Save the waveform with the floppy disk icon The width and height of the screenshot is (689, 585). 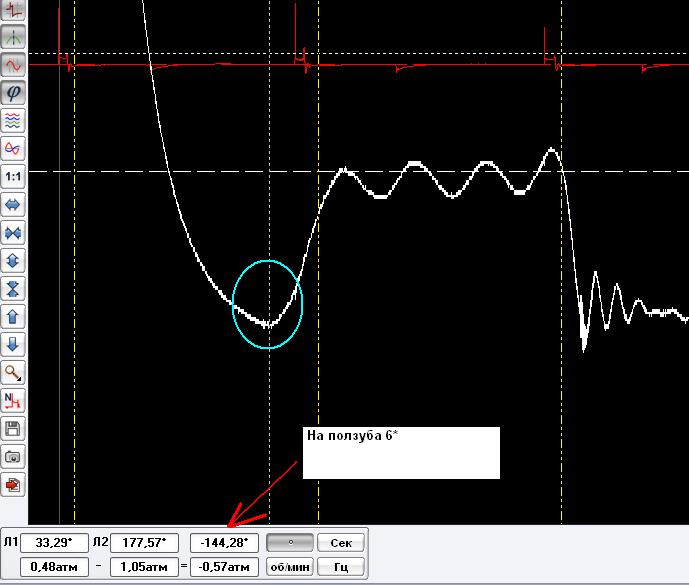(13, 429)
